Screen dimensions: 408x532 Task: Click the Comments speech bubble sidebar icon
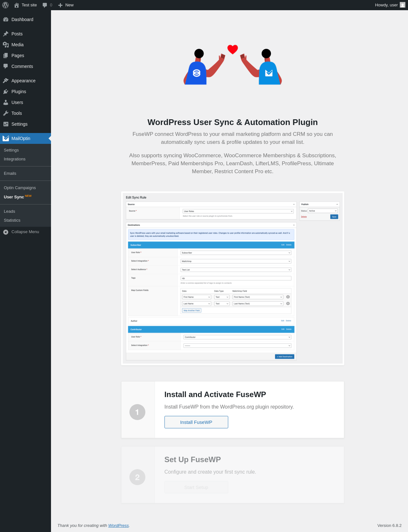pos(6,66)
